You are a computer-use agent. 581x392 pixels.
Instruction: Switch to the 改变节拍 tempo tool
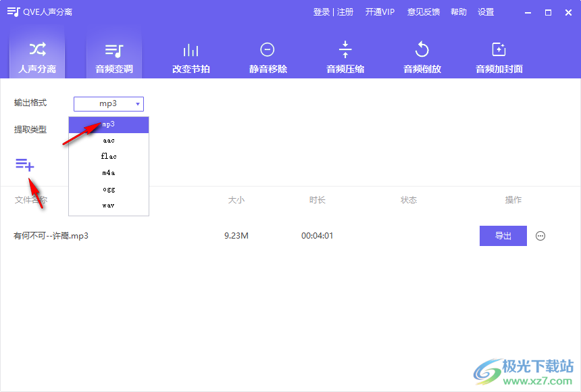(191, 56)
